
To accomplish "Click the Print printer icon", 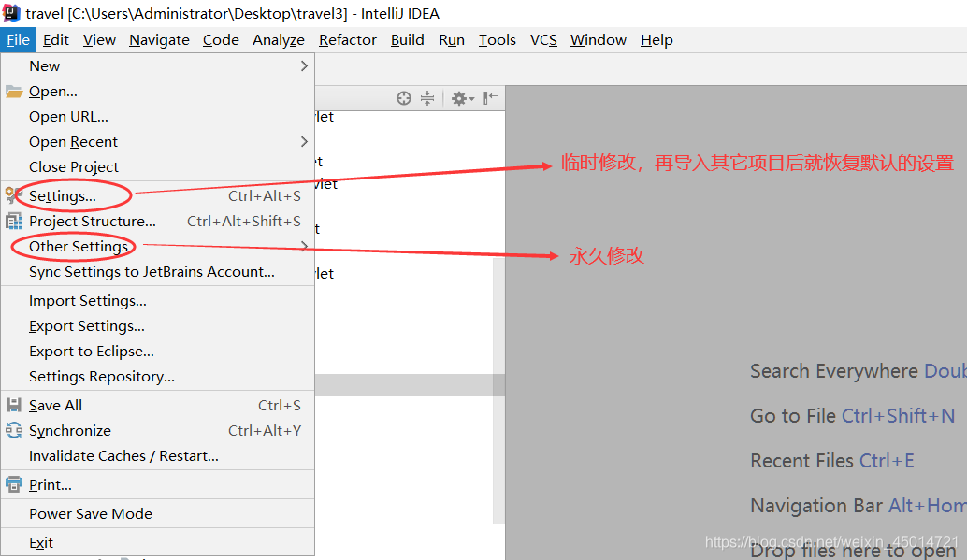I will [14, 485].
